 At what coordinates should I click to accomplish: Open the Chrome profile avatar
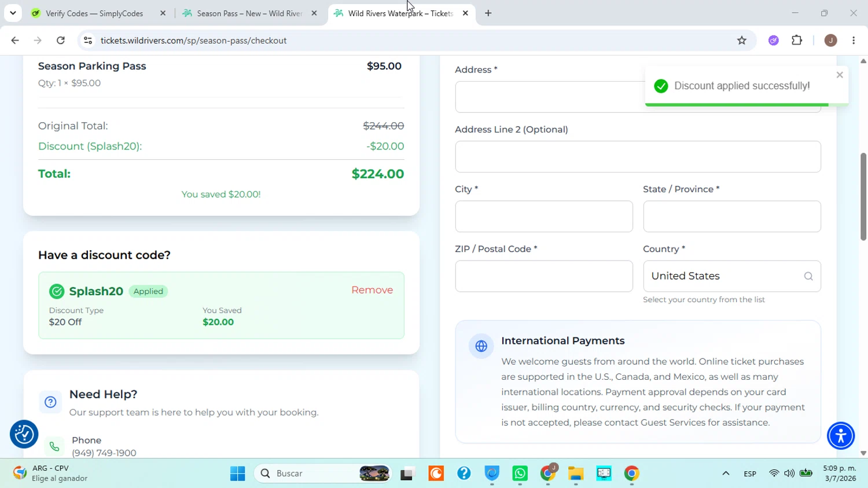830,41
